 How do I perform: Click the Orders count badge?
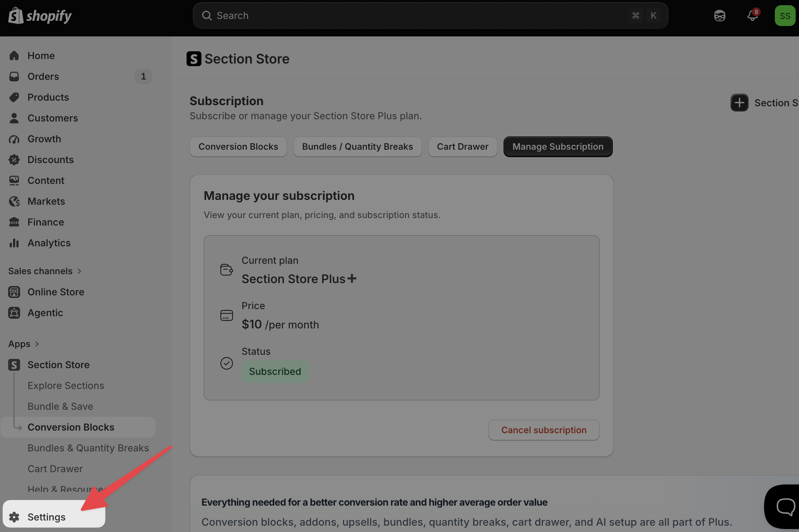coord(143,77)
